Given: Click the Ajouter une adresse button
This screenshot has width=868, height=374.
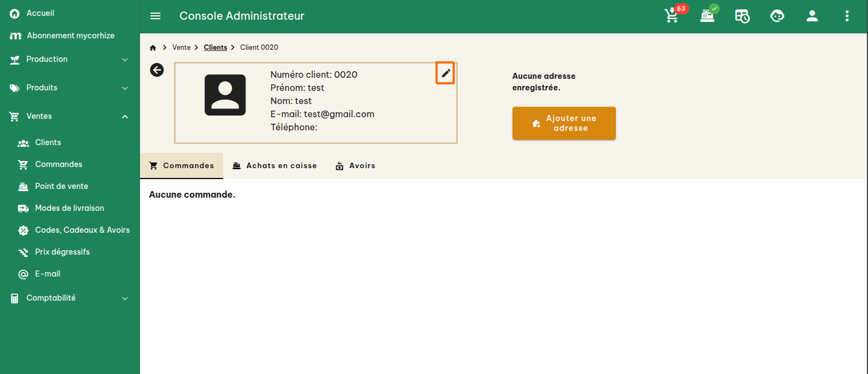Looking at the screenshot, I should coord(564,123).
